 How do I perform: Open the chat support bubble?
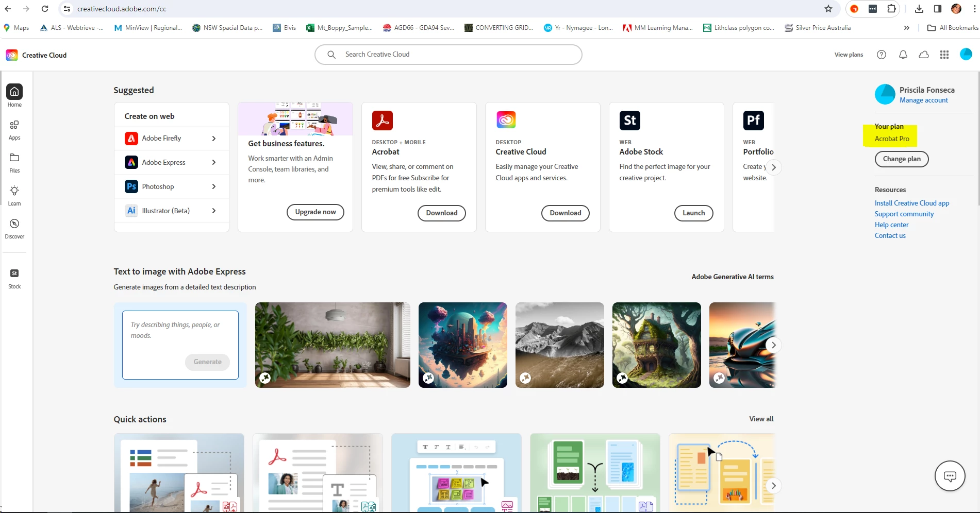click(x=950, y=476)
